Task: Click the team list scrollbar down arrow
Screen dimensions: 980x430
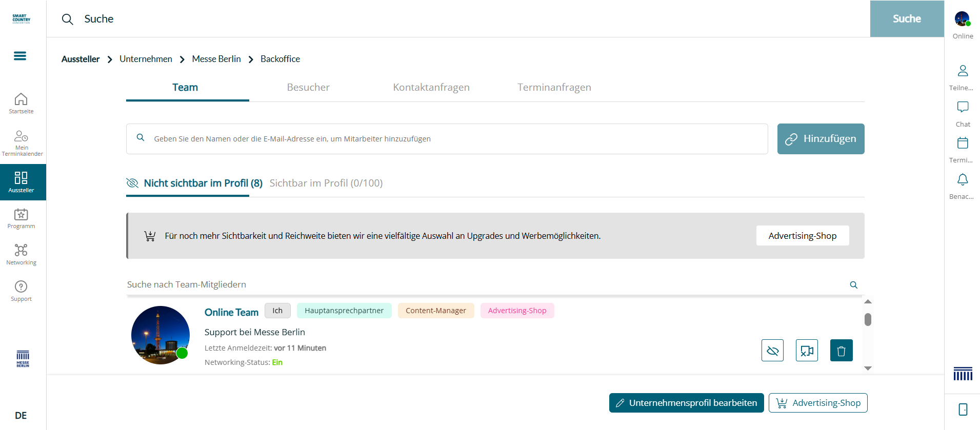Action: pyautogui.click(x=868, y=368)
